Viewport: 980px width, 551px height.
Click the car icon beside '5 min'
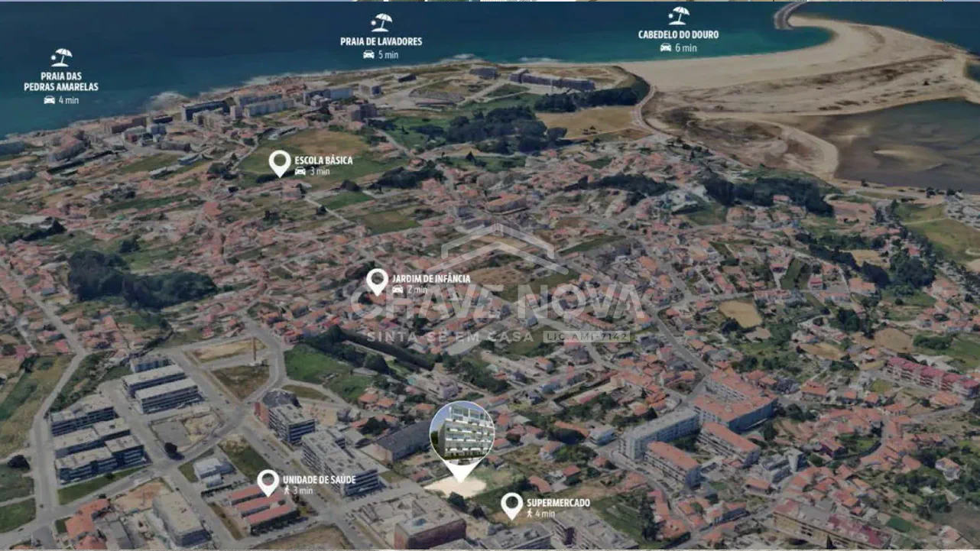click(368, 55)
